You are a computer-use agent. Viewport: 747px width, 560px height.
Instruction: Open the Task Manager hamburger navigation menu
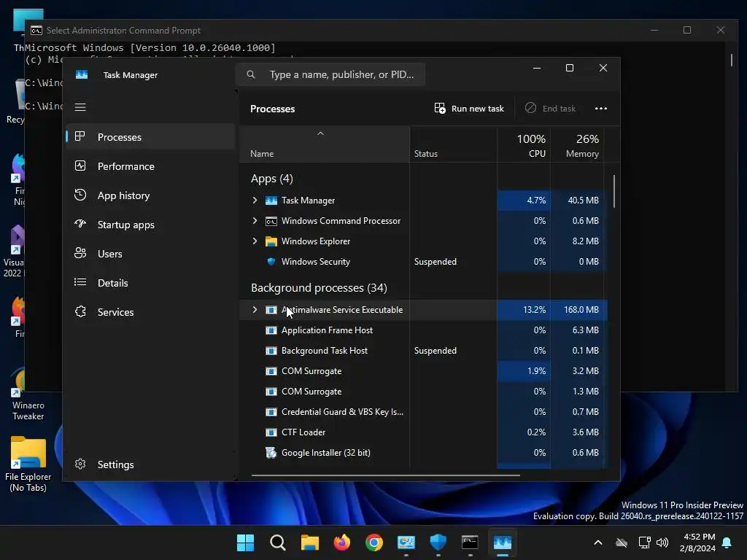click(x=80, y=107)
